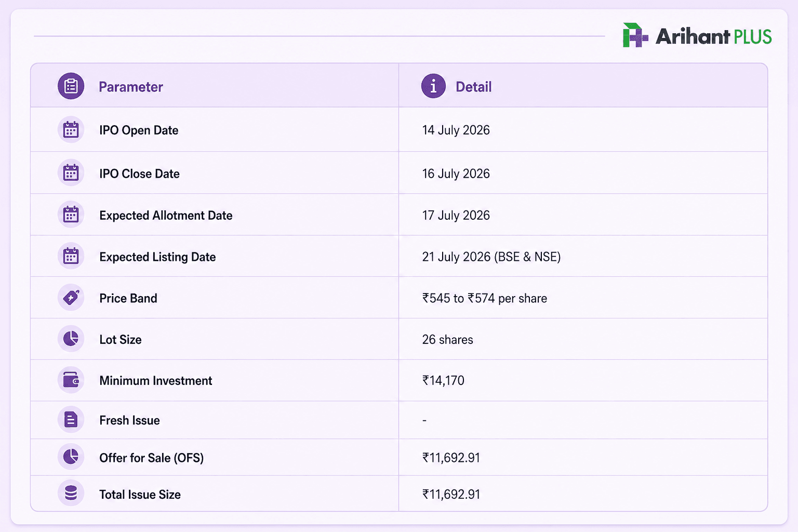Click the value 21 July 2026 (BSE & NSE)
798x532 pixels.
pyautogui.click(x=491, y=257)
